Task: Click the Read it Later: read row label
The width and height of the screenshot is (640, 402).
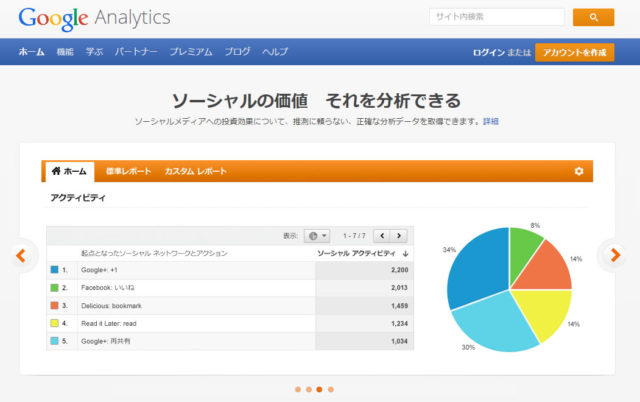Action: (109, 323)
